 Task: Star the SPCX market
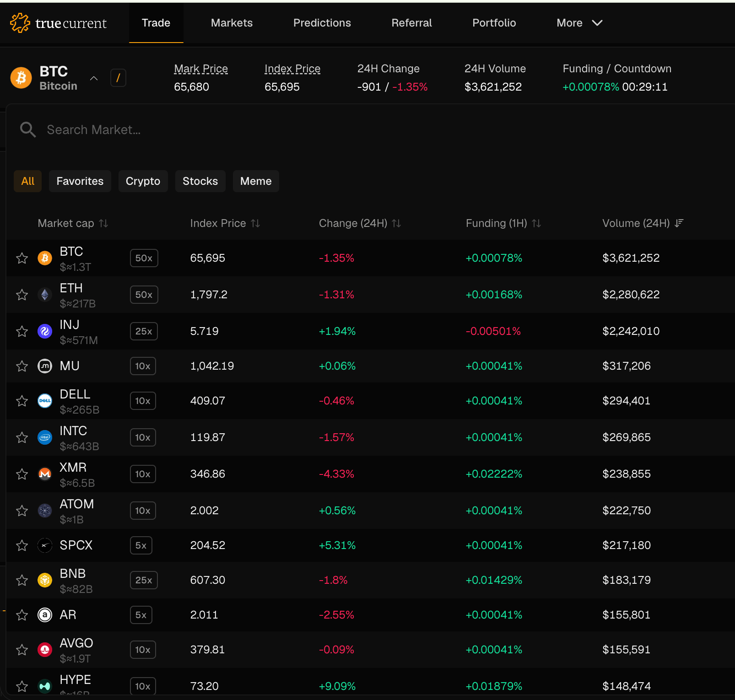22,545
